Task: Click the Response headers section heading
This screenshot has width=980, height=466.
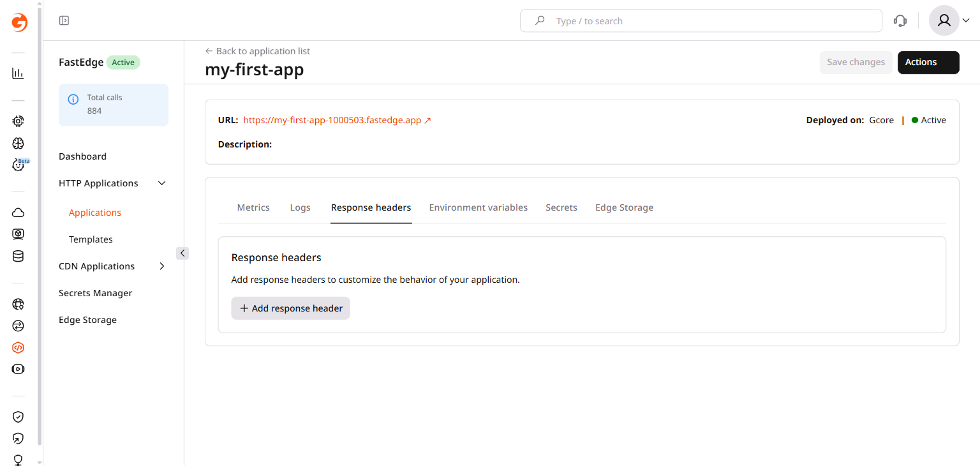Action: pyautogui.click(x=276, y=258)
